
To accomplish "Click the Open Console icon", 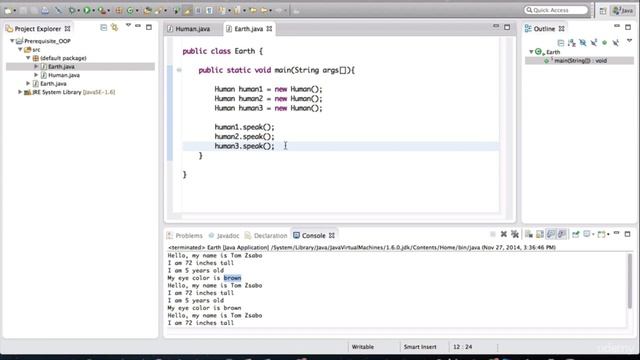I will click(x=601, y=234).
